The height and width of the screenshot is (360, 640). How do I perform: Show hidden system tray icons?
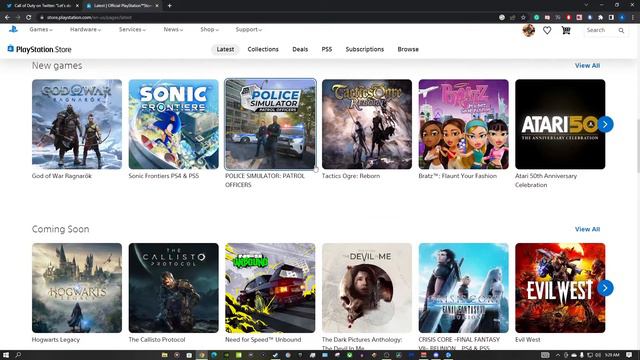coord(558,355)
